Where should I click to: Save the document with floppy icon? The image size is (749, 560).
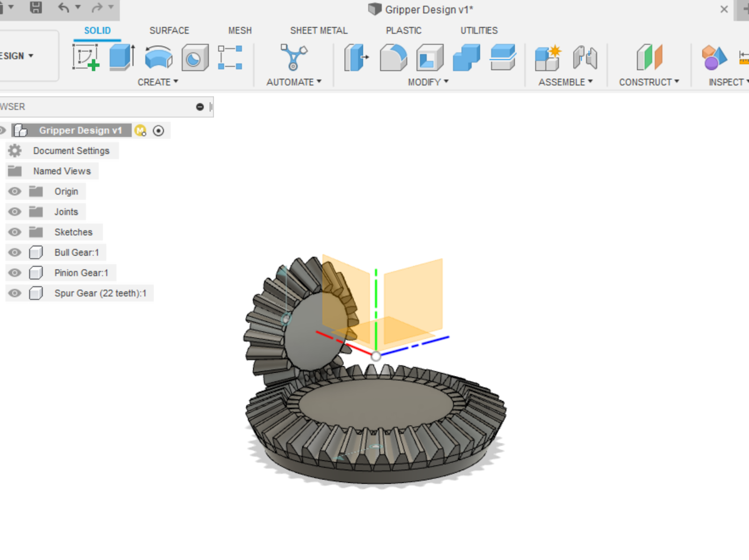coord(36,7)
